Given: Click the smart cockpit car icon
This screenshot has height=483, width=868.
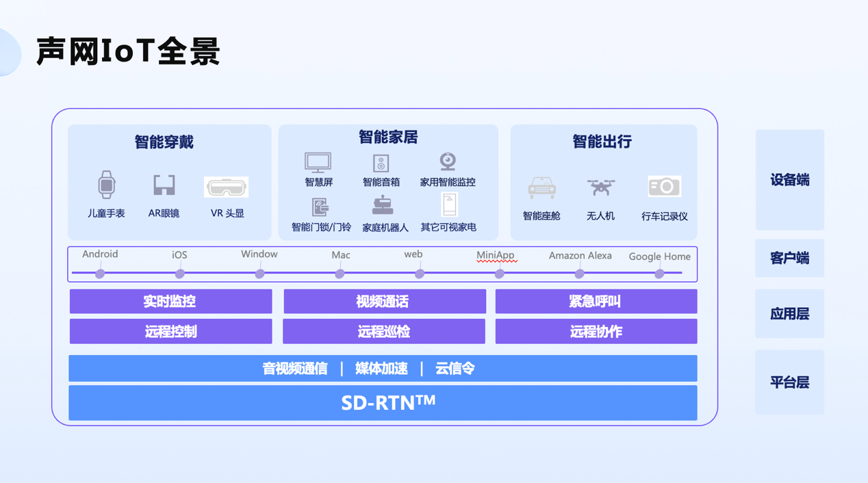Looking at the screenshot, I should (542, 188).
